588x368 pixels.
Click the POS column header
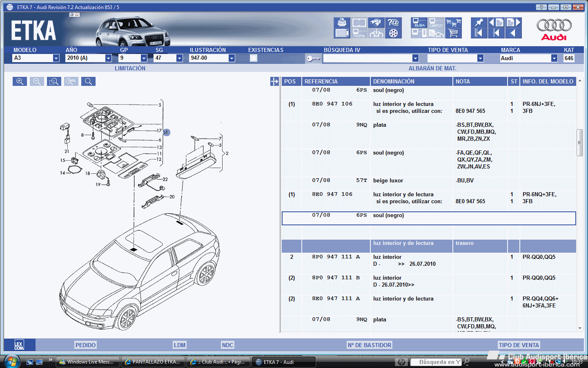(292, 81)
